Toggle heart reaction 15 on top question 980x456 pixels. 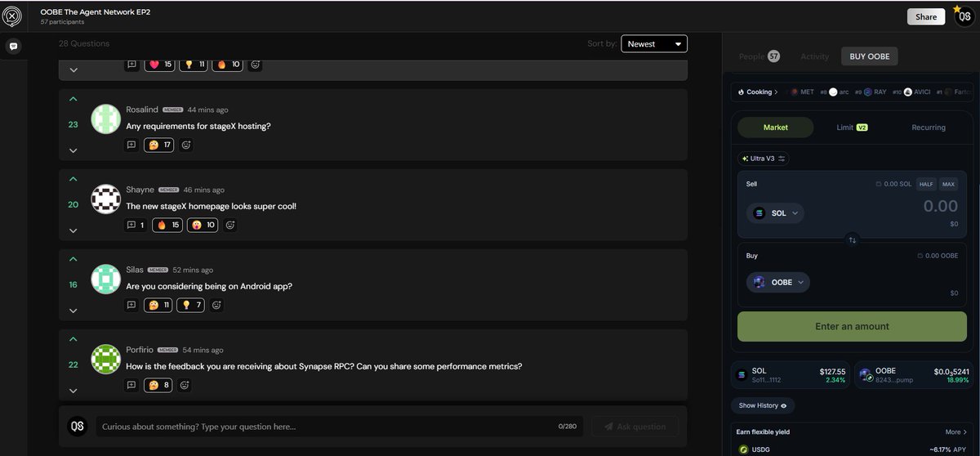point(159,64)
